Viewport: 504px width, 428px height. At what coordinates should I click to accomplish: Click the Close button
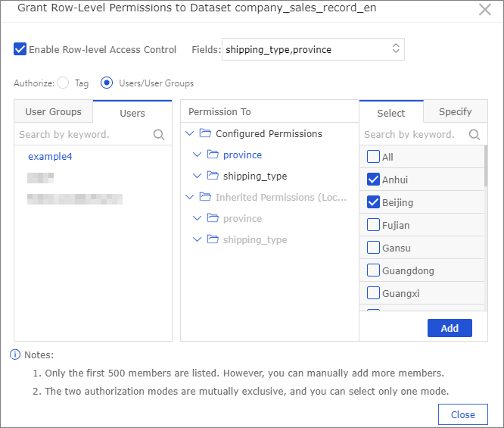point(463,414)
